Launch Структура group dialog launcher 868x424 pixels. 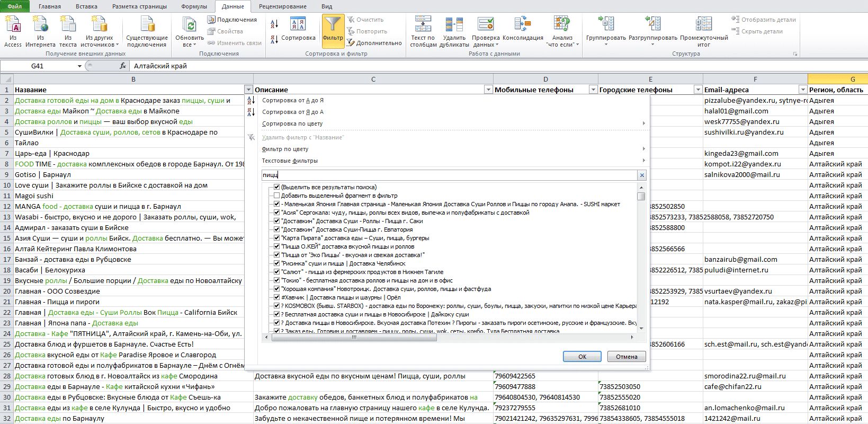pos(795,54)
